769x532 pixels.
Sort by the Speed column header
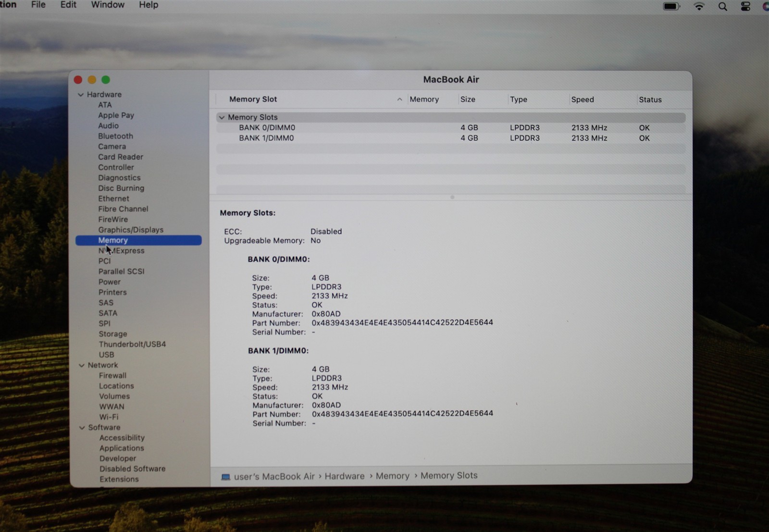pyautogui.click(x=583, y=99)
